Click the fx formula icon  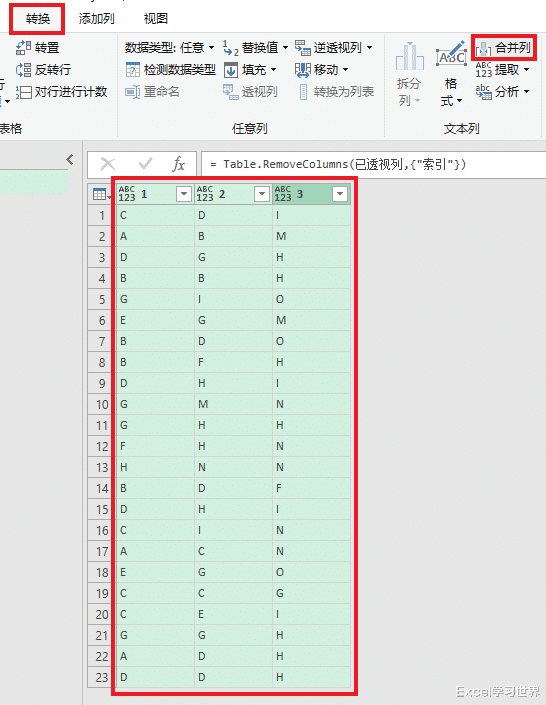tap(179, 164)
